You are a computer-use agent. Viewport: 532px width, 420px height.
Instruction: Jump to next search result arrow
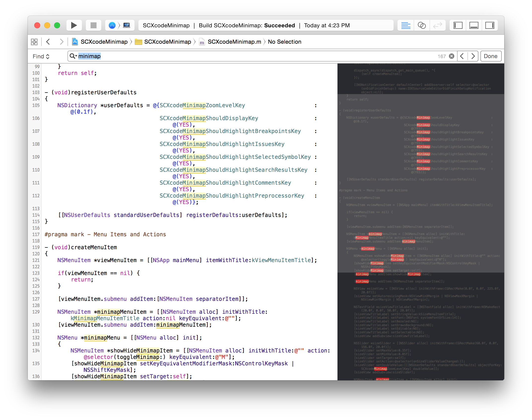point(473,56)
